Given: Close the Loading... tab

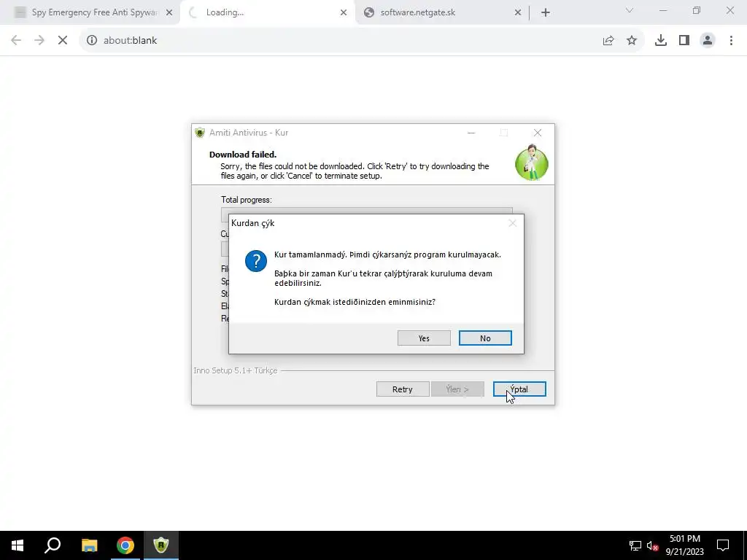Looking at the screenshot, I should pos(344,12).
